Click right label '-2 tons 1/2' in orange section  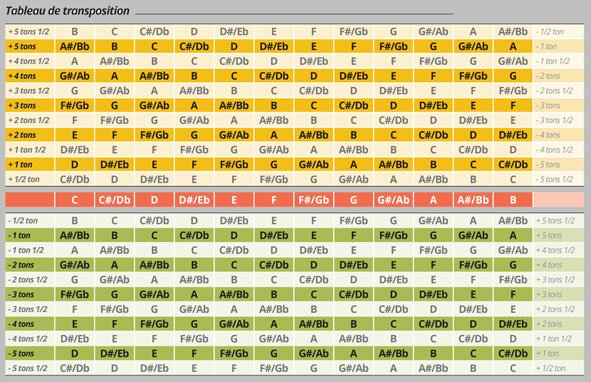pos(555,91)
